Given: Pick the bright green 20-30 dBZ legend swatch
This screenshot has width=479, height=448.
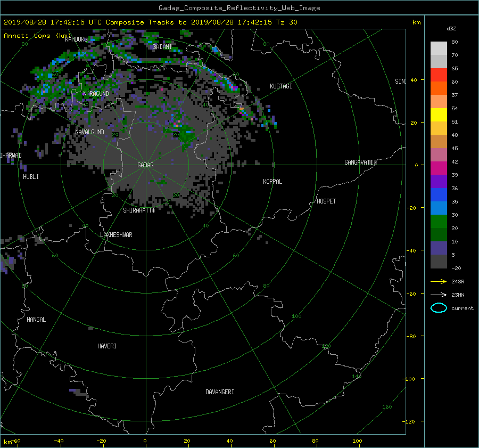Looking at the screenshot, I should (439, 222).
